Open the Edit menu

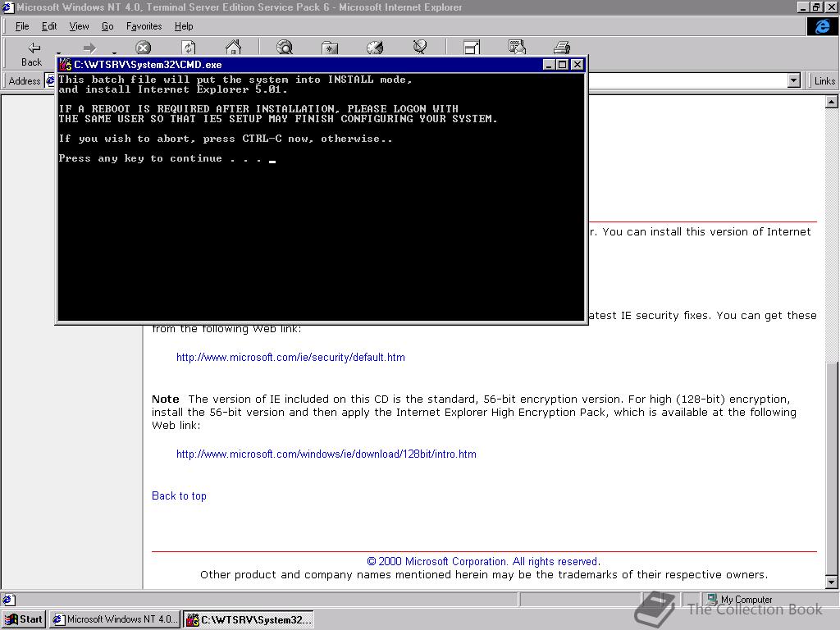[49, 26]
